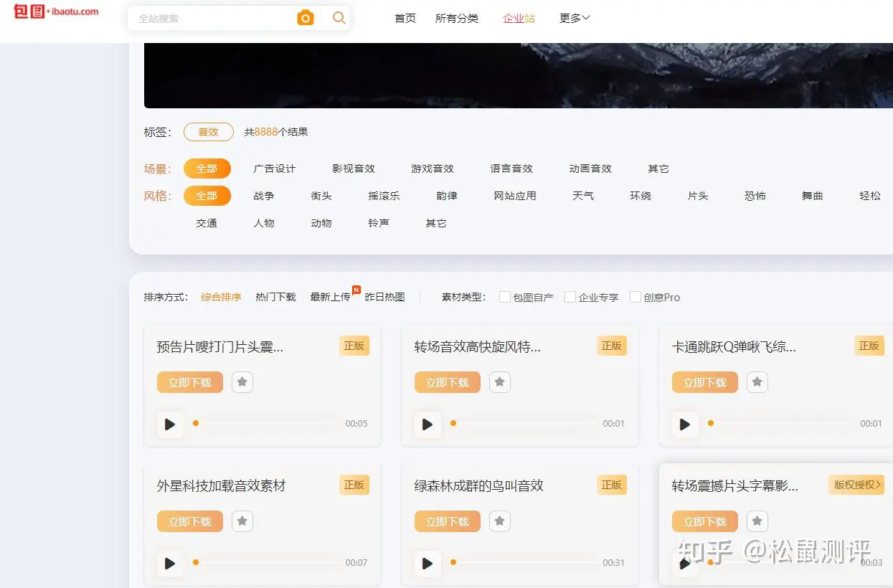Download 外星科技加载音效素材 with 立即下载
Screen dimensions: 893x588
pyautogui.click(x=190, y=521)
